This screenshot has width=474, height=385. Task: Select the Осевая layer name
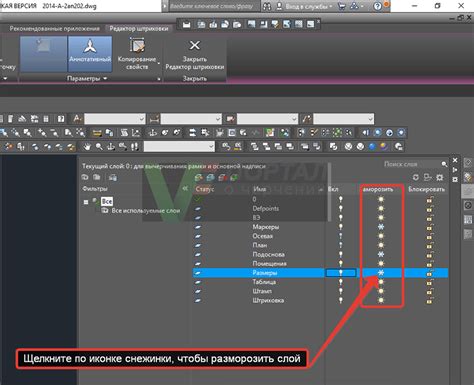pos(263,236)
